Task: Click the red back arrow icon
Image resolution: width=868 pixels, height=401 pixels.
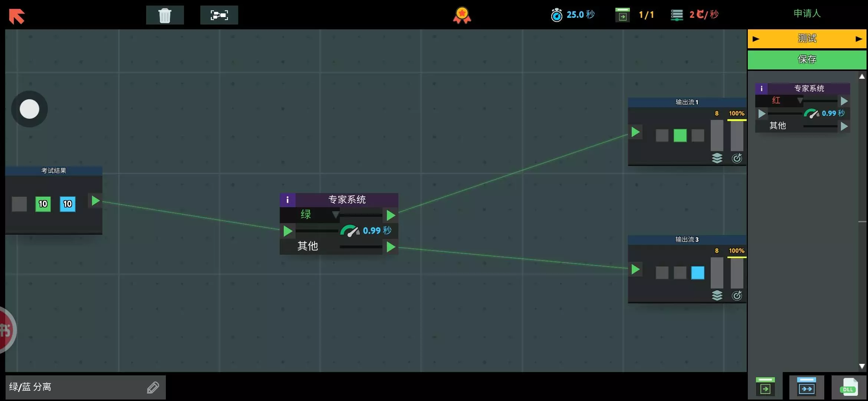Action: (x=17, y=16)
